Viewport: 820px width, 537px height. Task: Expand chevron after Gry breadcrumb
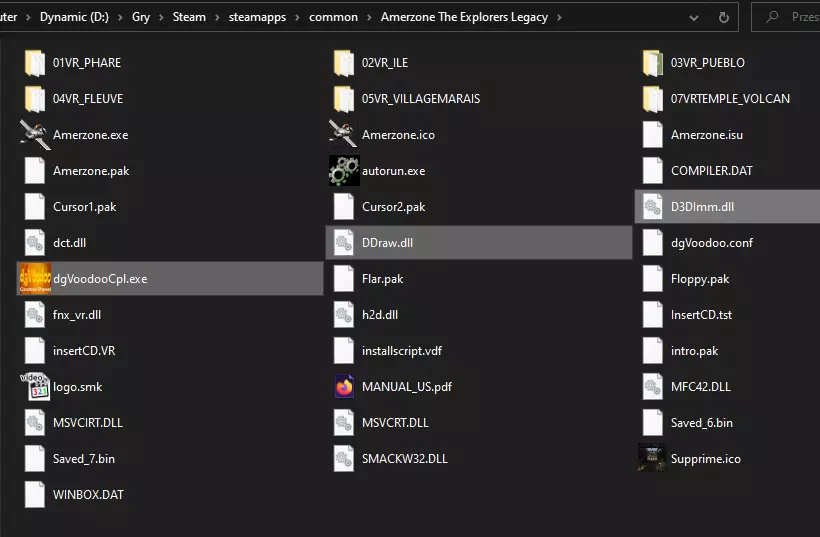point(161,17)
